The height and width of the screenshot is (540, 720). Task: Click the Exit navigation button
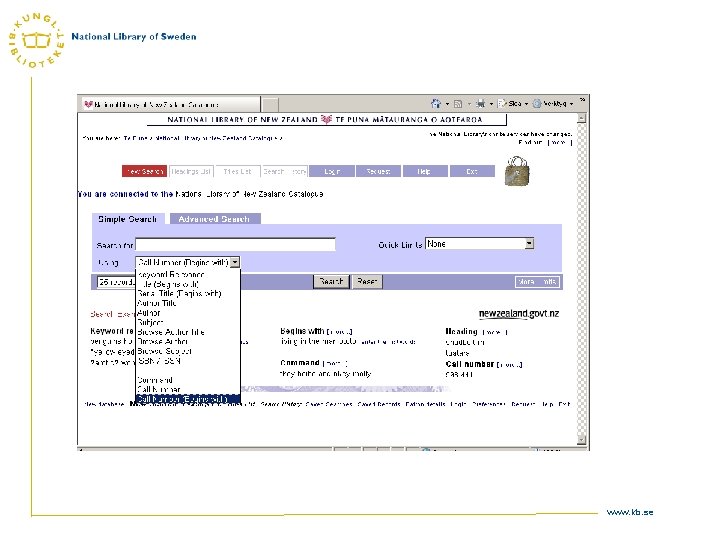[x=472, y=171]
